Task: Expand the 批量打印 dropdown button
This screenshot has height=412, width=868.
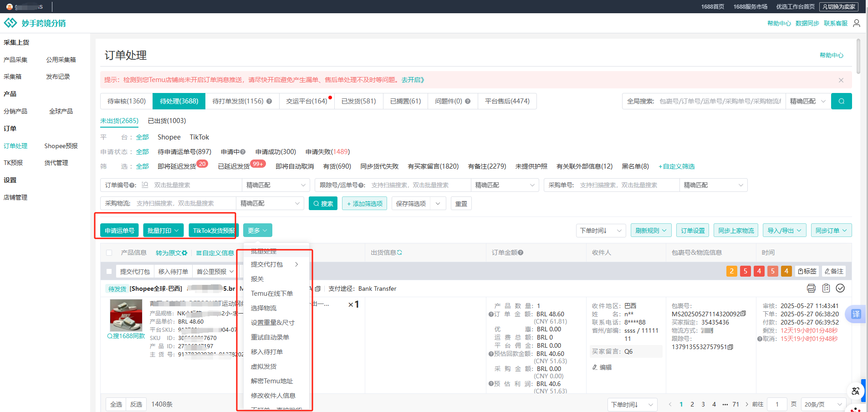Action: tap(163, 231)
